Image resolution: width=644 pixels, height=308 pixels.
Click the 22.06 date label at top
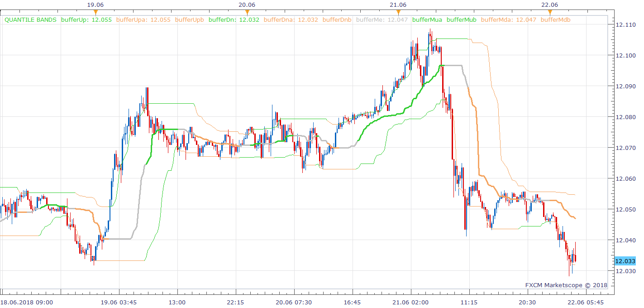tap(549, 5)
